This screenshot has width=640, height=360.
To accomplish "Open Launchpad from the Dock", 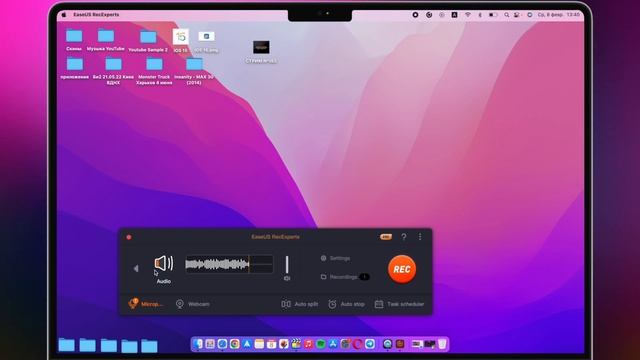I will 210,344.
